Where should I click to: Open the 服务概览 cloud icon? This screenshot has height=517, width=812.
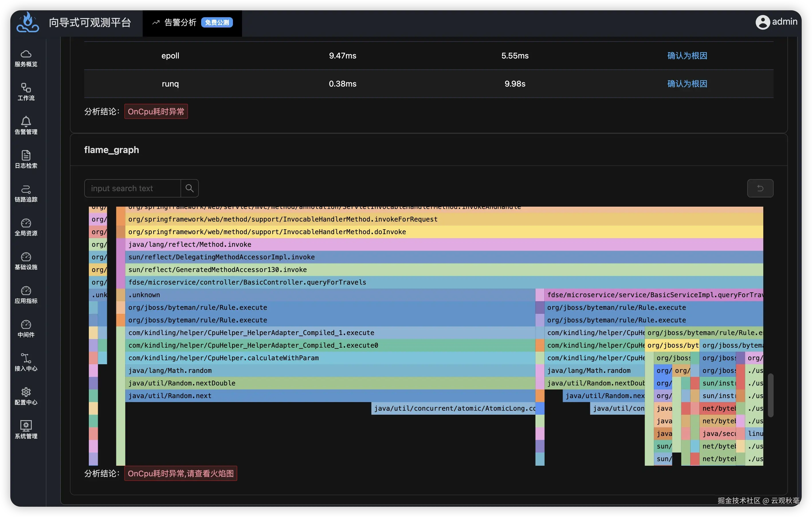tap(26, 54)
